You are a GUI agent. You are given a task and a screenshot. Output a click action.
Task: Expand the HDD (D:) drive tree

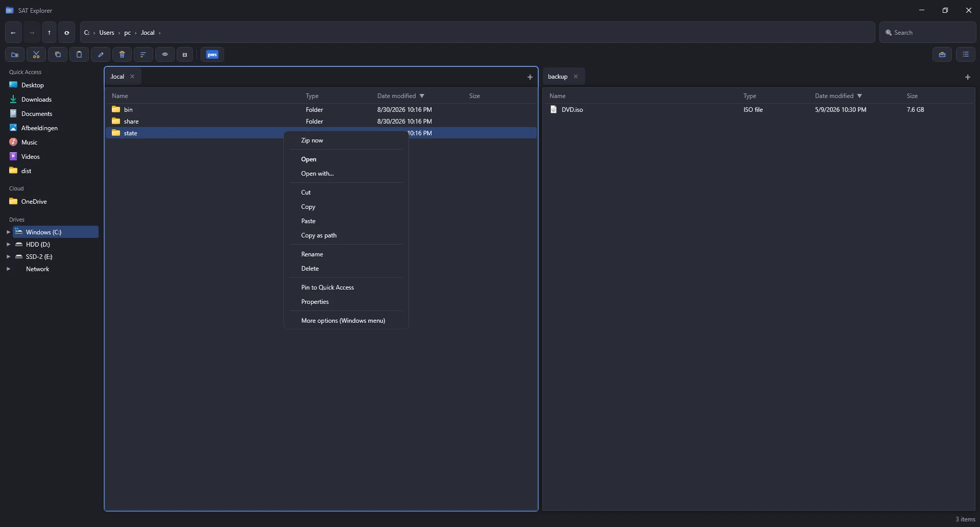(8, 245)
